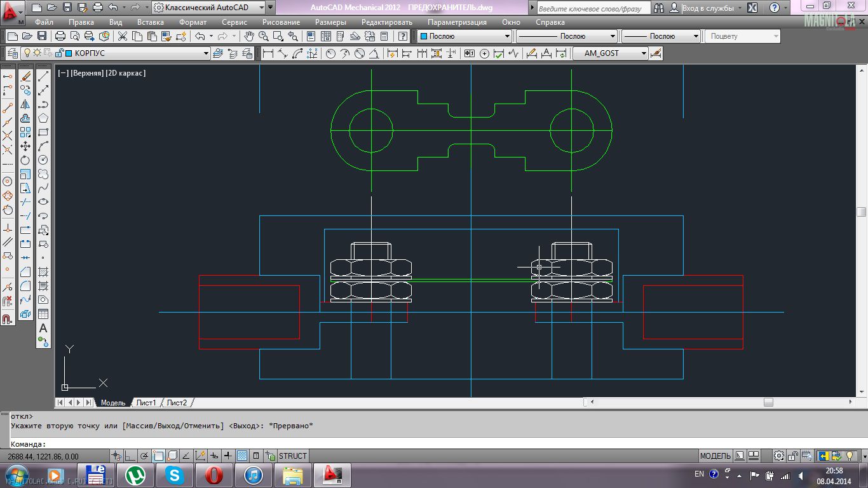Click the МОДЕЛЬ status bar button
868x488 pixels.
715,456
